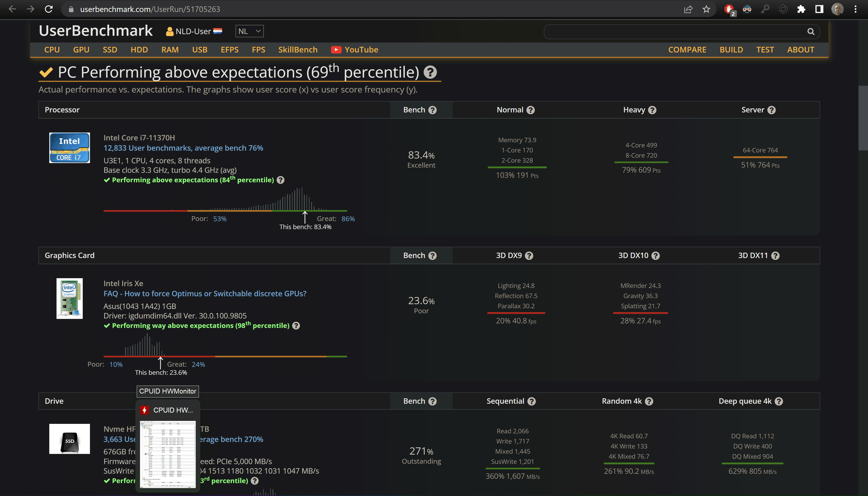The width and height of the screenshot is (868, 496).
Task: Click help icon beside Drive Bench header
Action: (432, 401)
